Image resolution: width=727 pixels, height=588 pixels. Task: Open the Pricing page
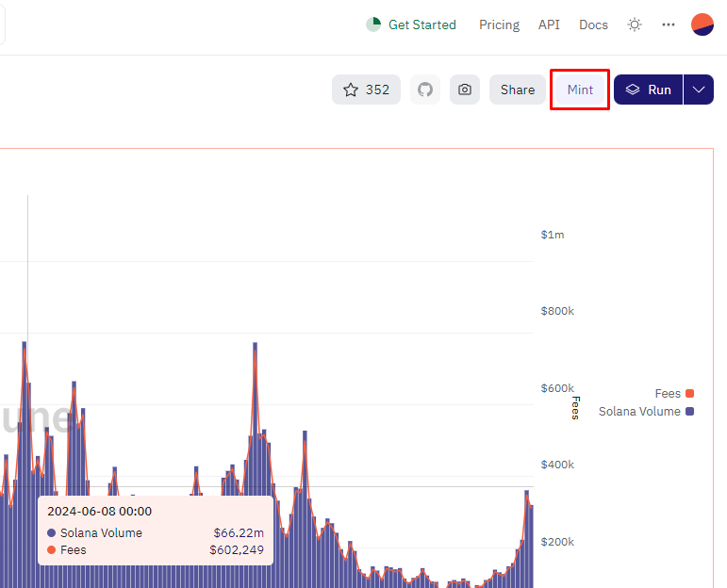(x=499, y=24)
